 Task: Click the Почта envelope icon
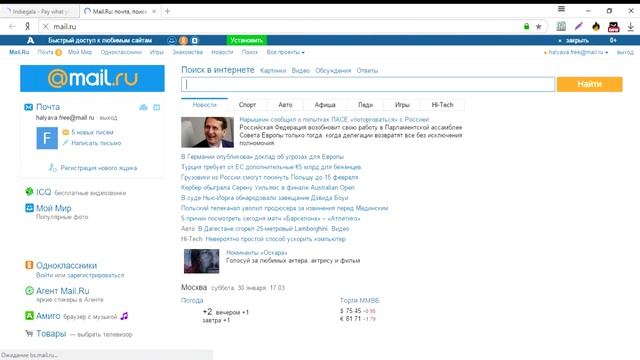click(28, 107)
